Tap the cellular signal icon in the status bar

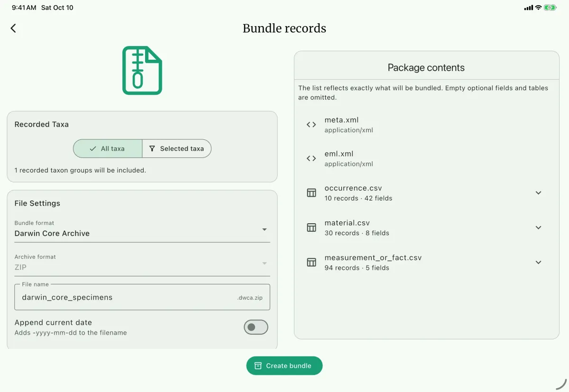(528, 8)
